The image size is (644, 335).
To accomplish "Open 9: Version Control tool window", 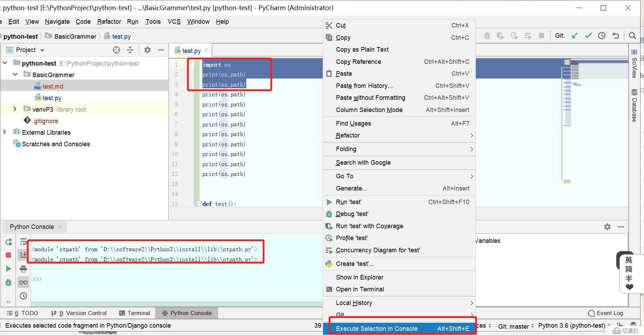I will click(x=79, y=313).
